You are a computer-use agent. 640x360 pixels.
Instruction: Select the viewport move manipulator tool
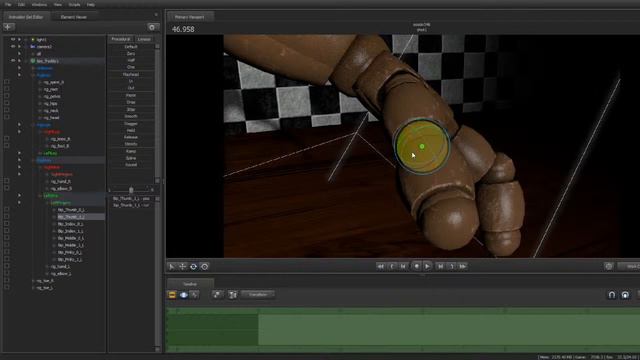(x=182, y=267)
